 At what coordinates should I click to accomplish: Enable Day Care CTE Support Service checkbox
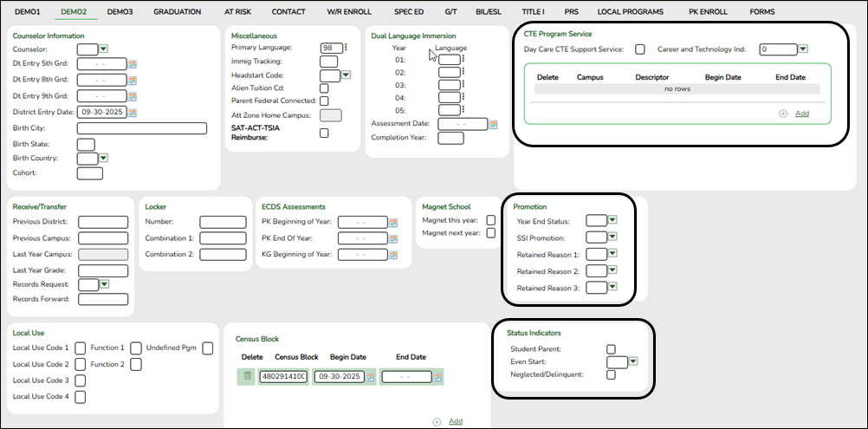640,49
